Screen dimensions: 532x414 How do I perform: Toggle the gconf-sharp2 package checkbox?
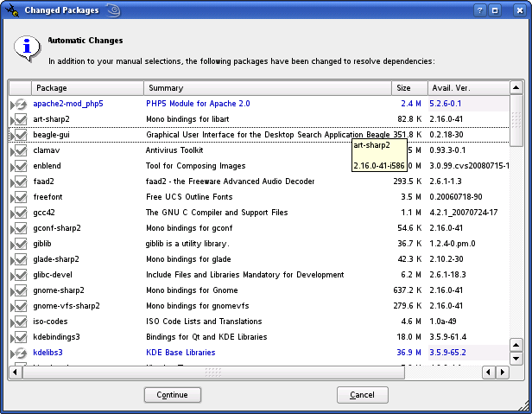pos(21,228)
